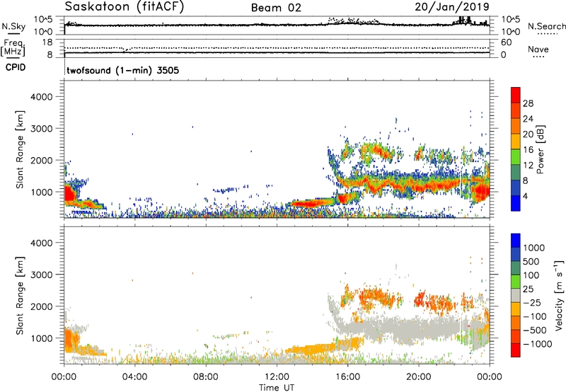Click the "24" tick on the Power color bar

point(528,119)
